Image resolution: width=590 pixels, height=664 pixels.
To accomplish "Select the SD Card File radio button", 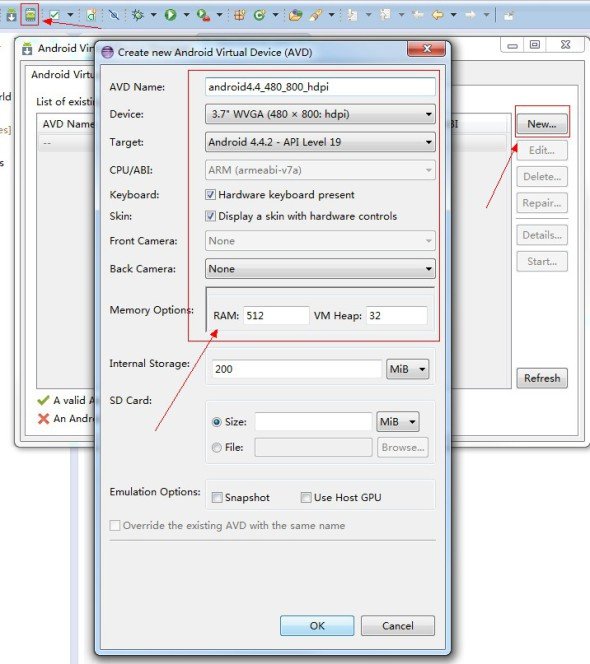I will 216,447.
